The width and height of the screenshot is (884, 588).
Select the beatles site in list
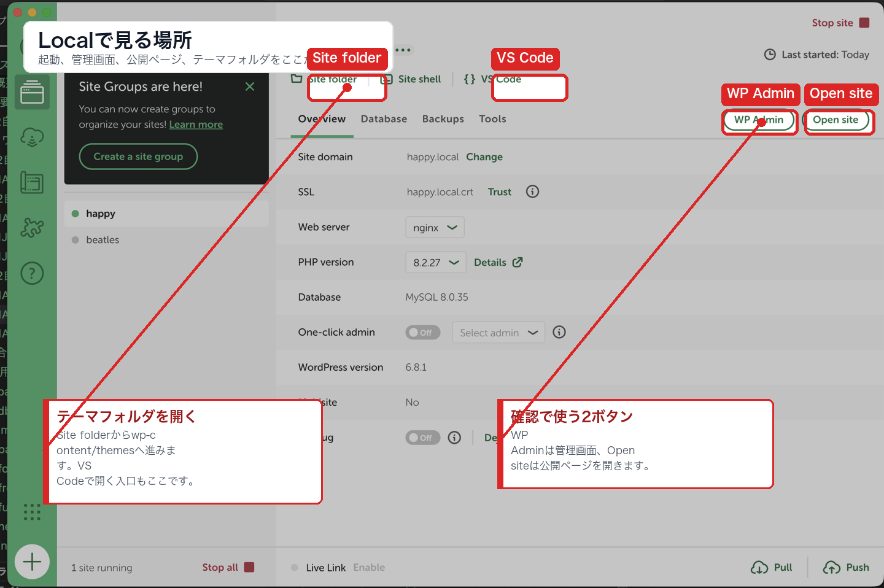pos(166,240)
